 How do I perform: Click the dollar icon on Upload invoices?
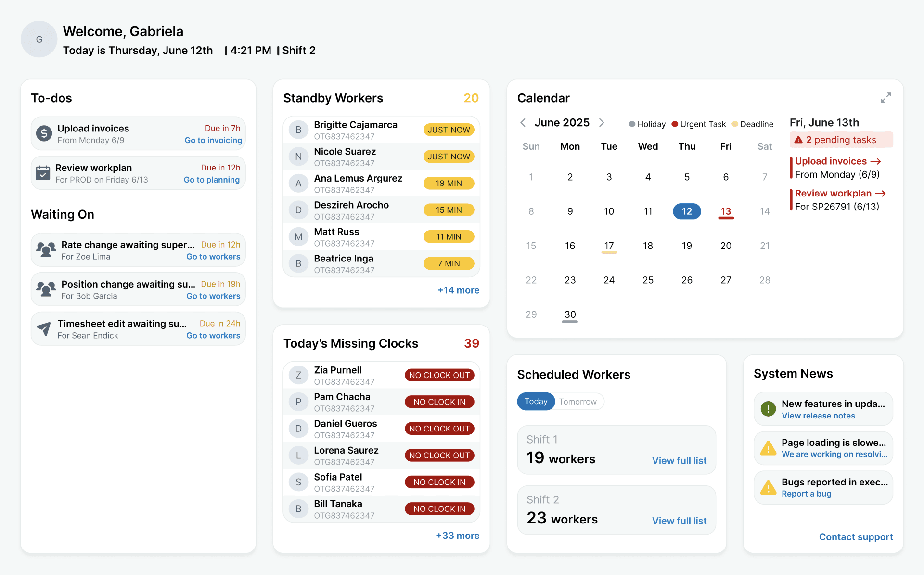(x=44, y=133)
